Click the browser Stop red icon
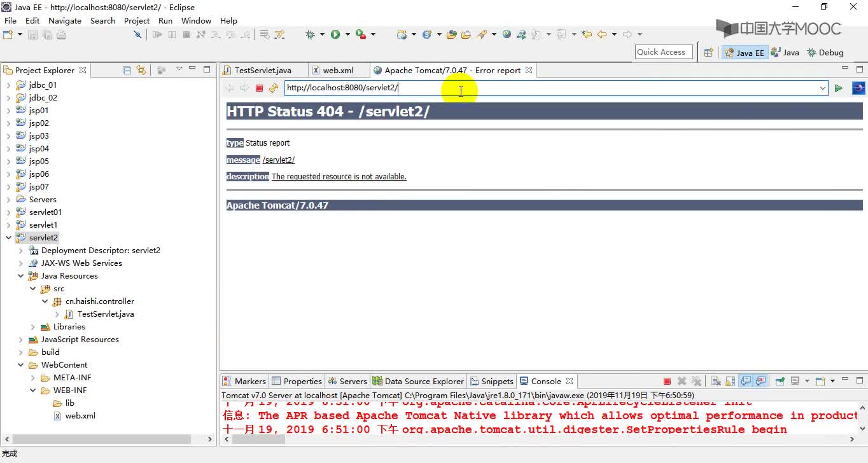Image resolution: width=868 pixels, height=463 pixels. pos(259,88)
